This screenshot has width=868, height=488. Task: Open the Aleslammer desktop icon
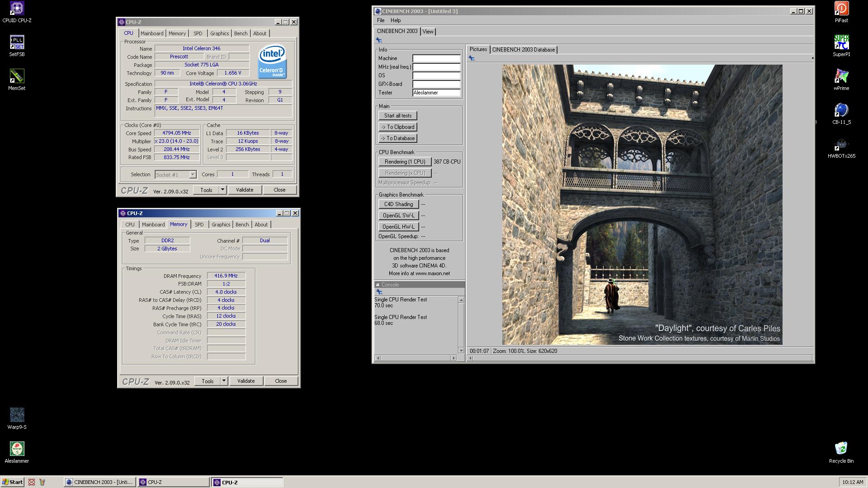(17, 452)
